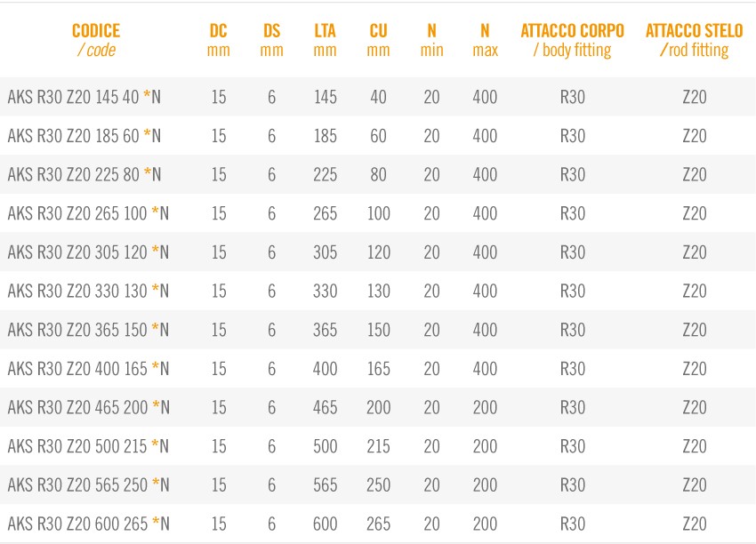Image resolution: width=756 pixels, height=544 pixels.
Task: Select the DC mm column header
Action: click(219, 40)
